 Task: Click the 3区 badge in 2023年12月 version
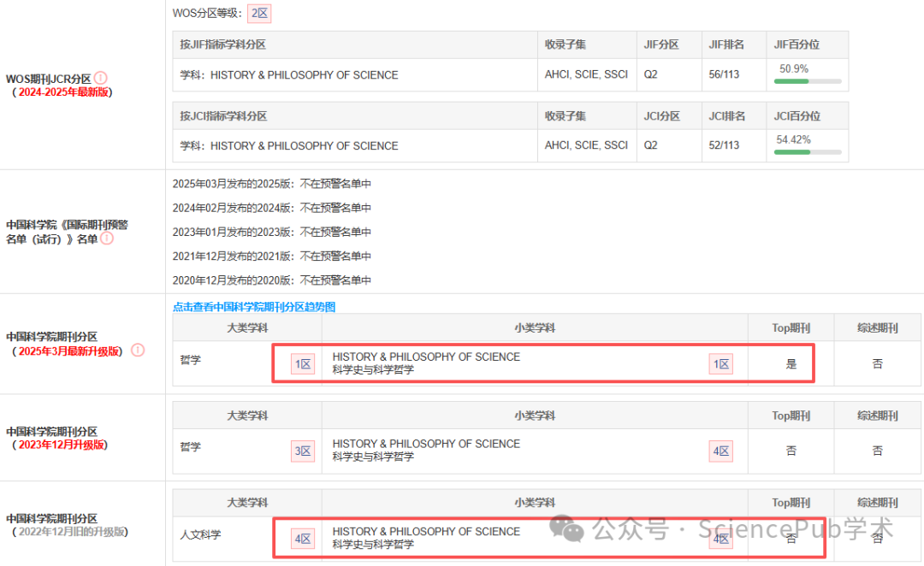(302, 451)
